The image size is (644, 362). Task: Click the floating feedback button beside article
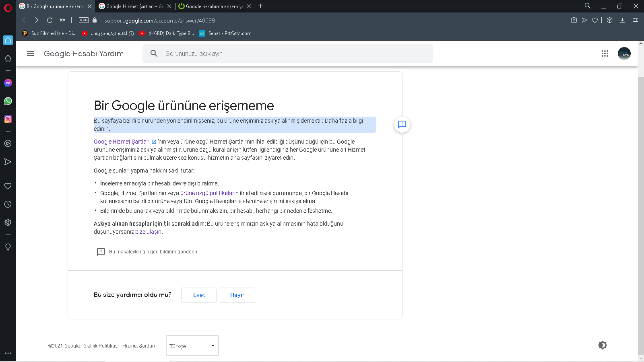pos(402,124)
